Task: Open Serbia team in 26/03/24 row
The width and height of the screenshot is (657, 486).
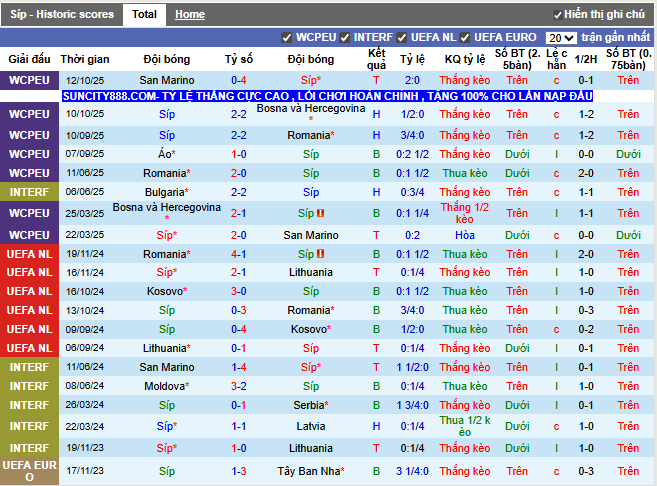Action: (310, 405)
